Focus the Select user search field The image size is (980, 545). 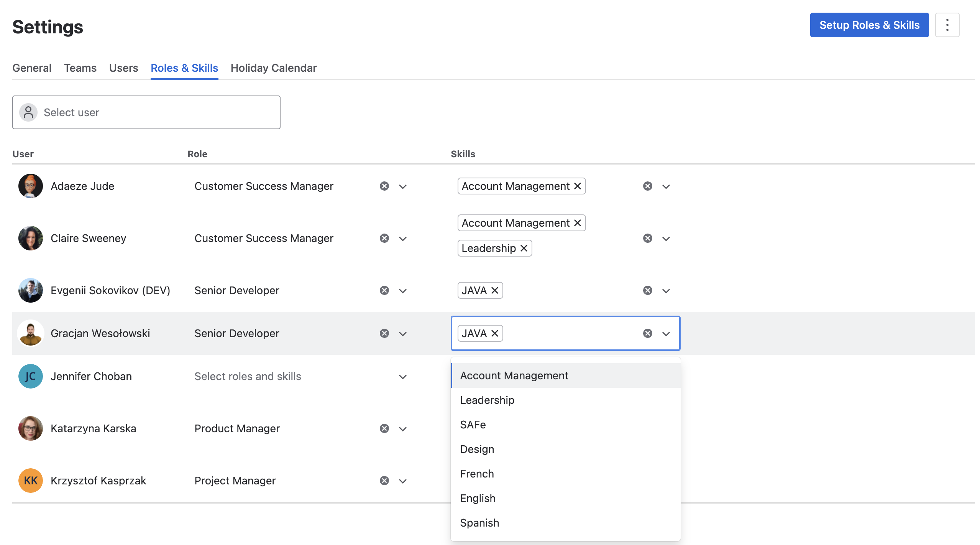(146, 112)
